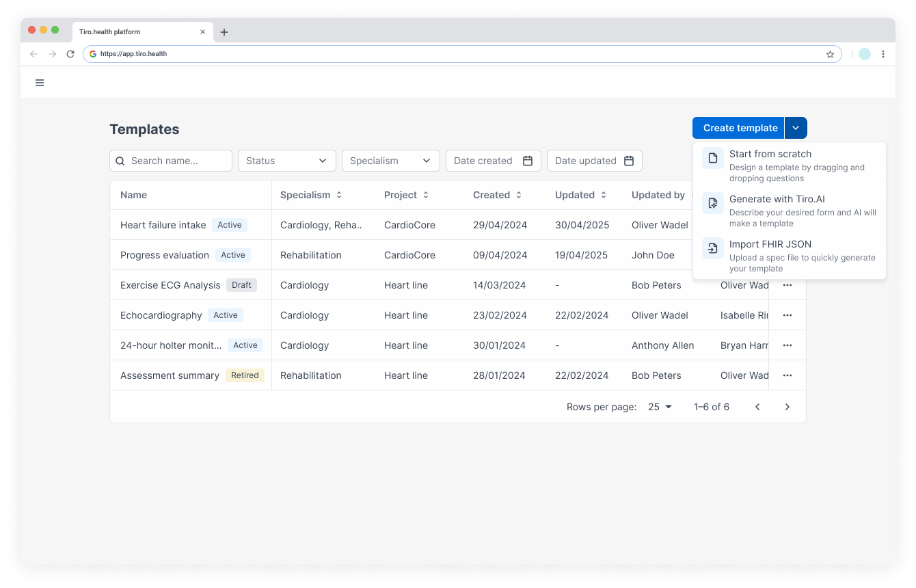
Task: Open row actions for 24-hour holter monitoring
Action: point(787,345)
